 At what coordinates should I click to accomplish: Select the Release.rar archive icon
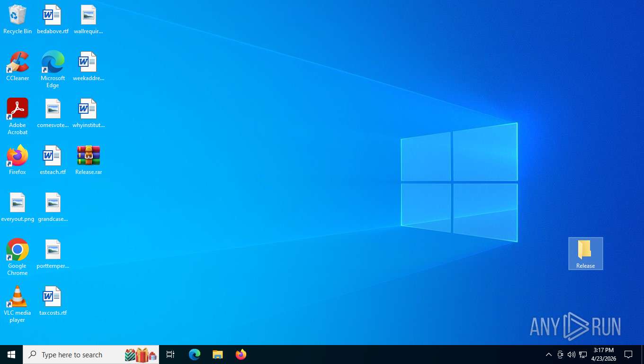point(89,161)
